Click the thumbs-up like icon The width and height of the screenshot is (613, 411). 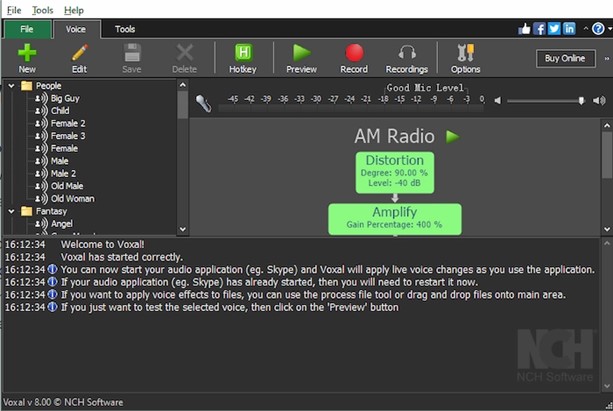coord(524,29)
